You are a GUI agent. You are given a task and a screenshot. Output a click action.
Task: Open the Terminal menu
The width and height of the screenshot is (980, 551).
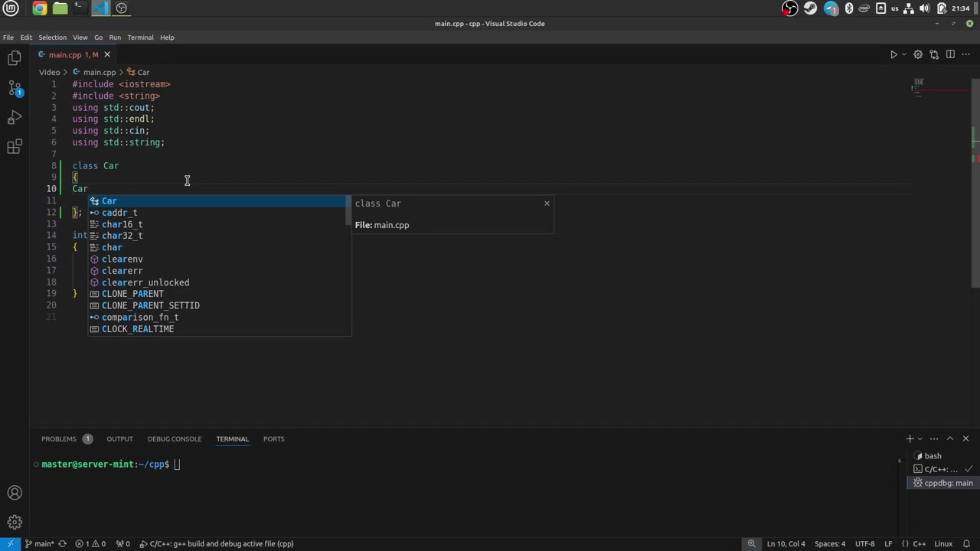coord(140,37)
